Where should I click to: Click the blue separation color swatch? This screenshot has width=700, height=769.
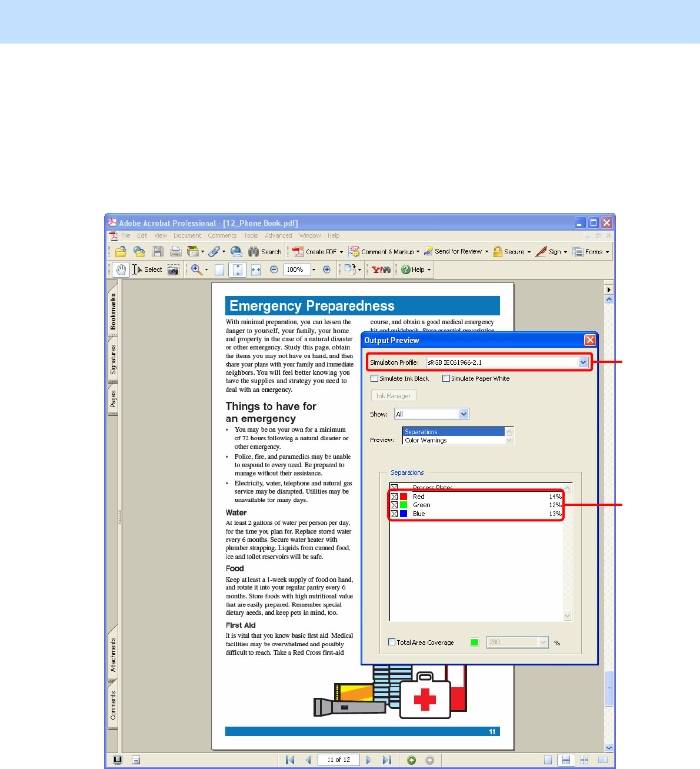point(404,514)
